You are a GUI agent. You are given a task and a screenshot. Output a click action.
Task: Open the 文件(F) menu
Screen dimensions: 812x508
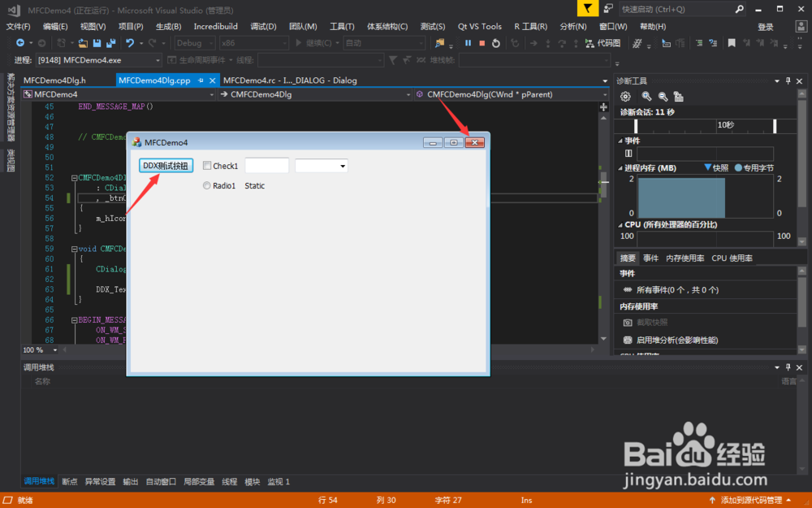(x=18, y=27)
